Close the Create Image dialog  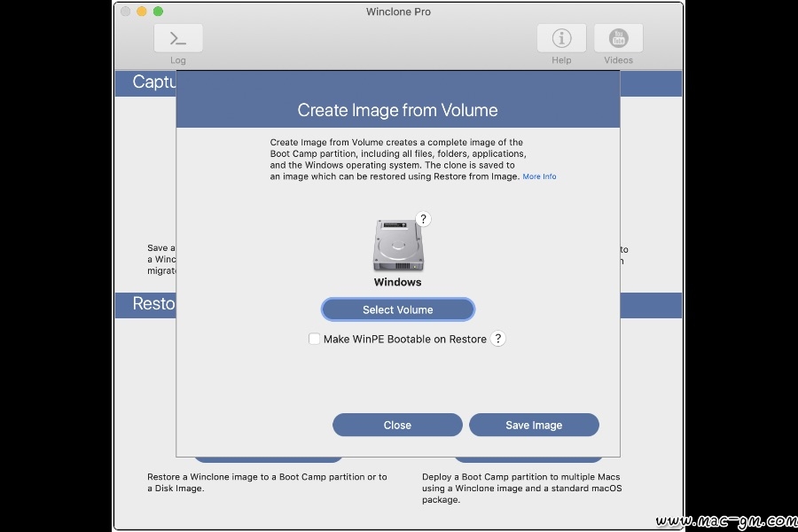pos(397,425)
